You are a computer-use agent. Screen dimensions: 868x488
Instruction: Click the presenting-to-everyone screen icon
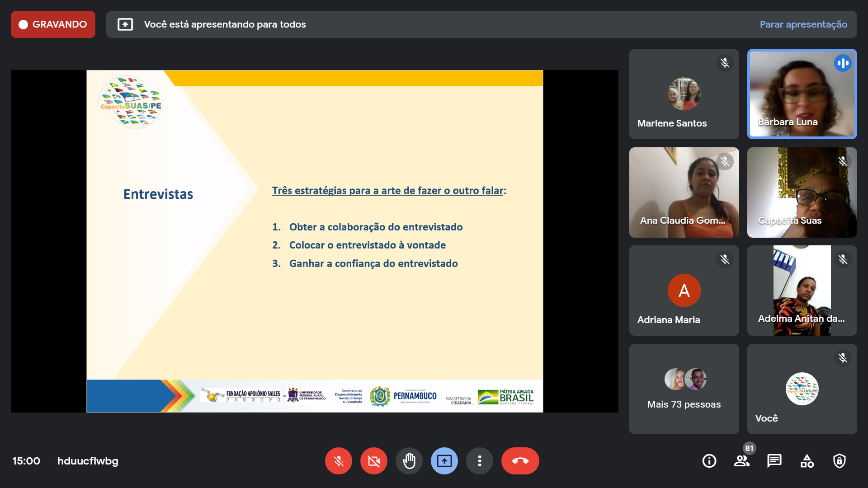(125, 24)
